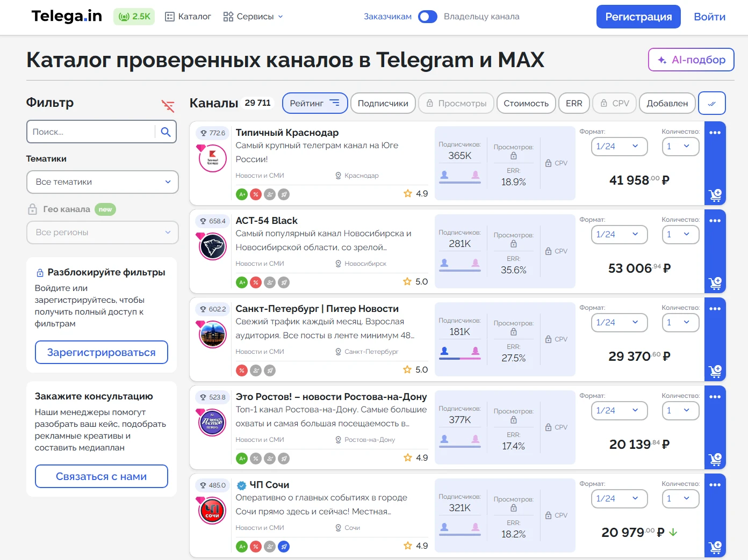Viewport: 748px width, 560px height.
Task: Click the double-checkmark icon button after Добавлен
Action: click(711, 103)
